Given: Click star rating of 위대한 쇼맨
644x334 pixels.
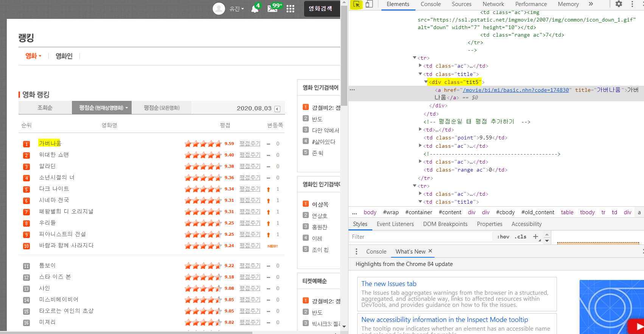Looking at the screenshot, I should 203,155.
